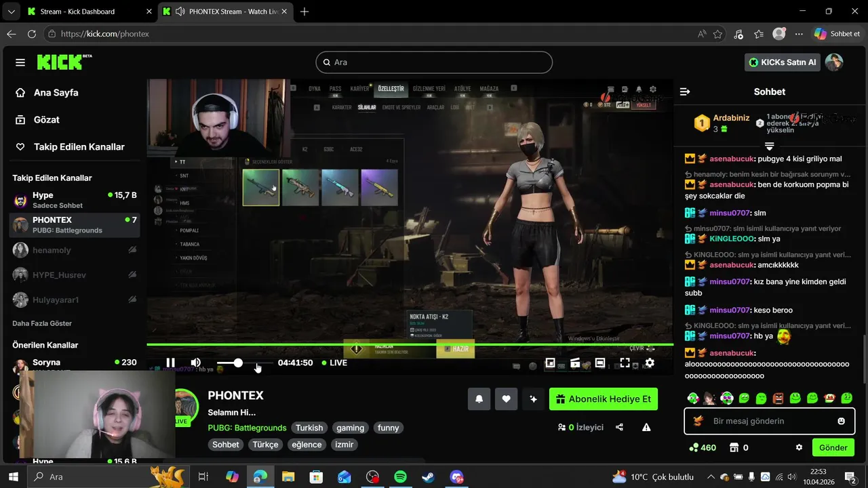Switch to Stream - Kick Dashboard tab
This screenshot has height=488, width=868.
pos(89,12)
